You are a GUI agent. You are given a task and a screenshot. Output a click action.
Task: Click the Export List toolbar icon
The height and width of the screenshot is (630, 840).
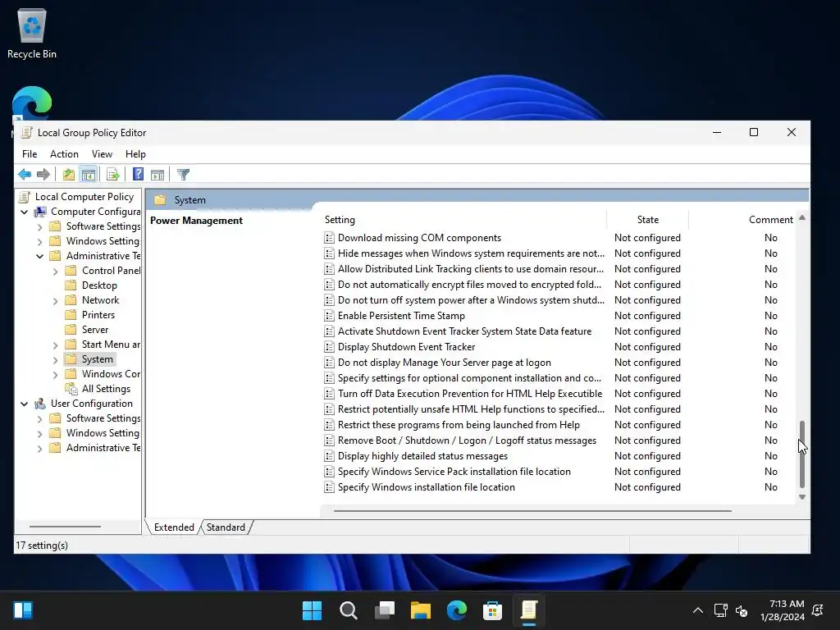pos(112,174)
